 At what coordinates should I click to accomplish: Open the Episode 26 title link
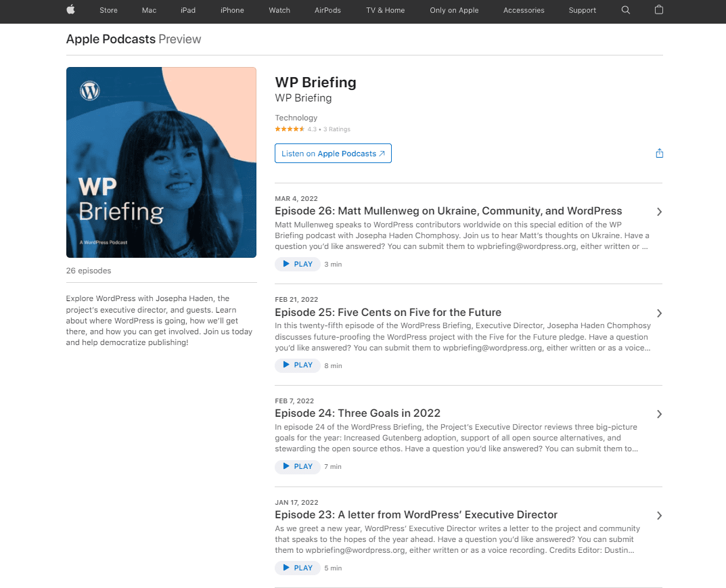coord(448,210)
